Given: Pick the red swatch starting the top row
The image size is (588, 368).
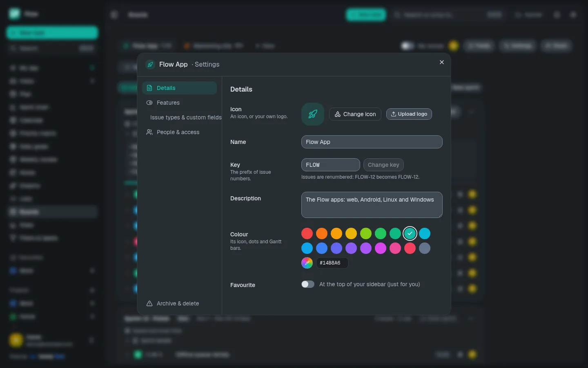Looking at the screenshot, I should pyautogui.click(x=307, y=233).
